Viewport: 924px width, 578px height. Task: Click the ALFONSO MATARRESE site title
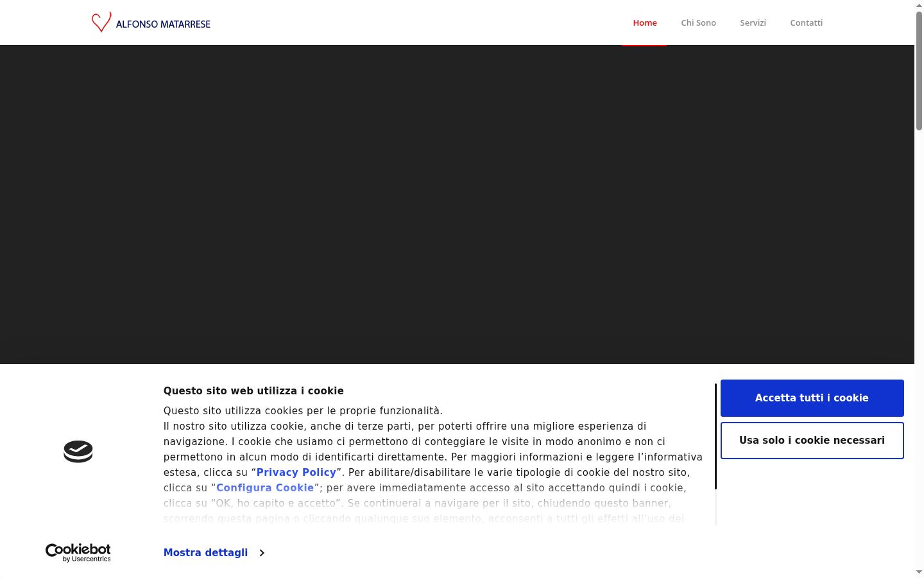[163, 24]
